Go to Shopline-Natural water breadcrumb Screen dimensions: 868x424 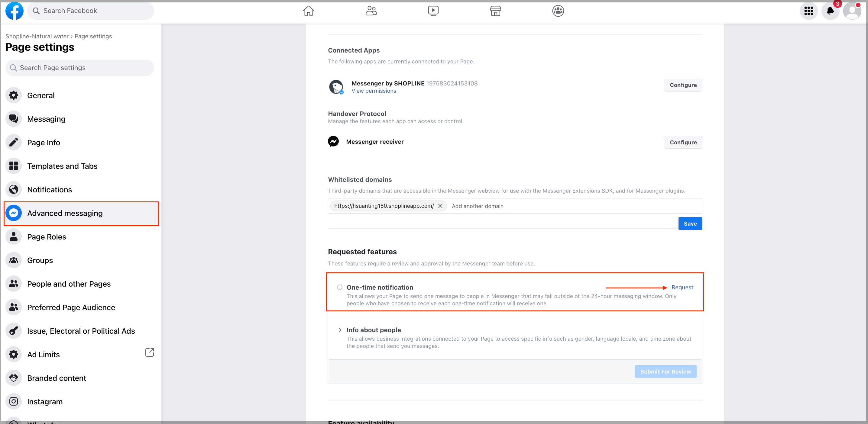tap(37, 36)
